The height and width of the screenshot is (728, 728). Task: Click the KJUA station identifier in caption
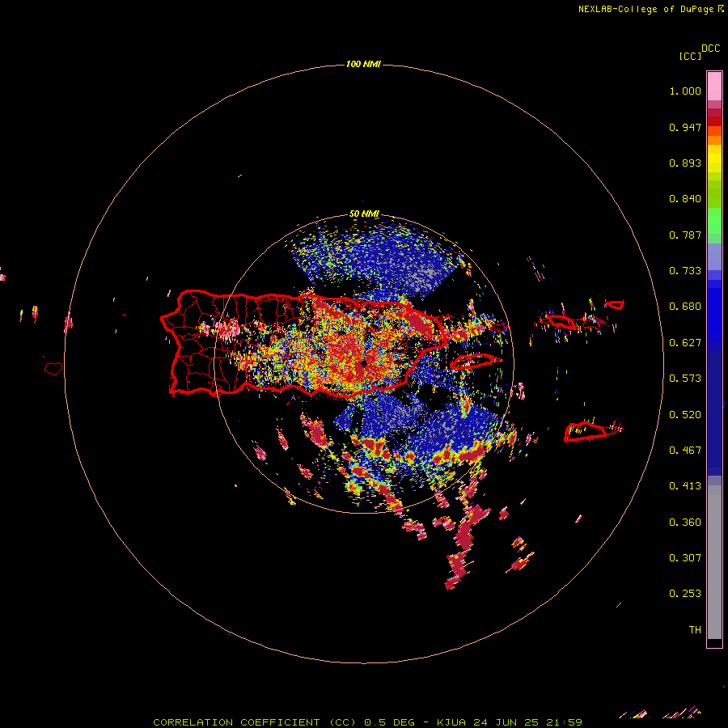pyautogui.click(x=451, y=722)
